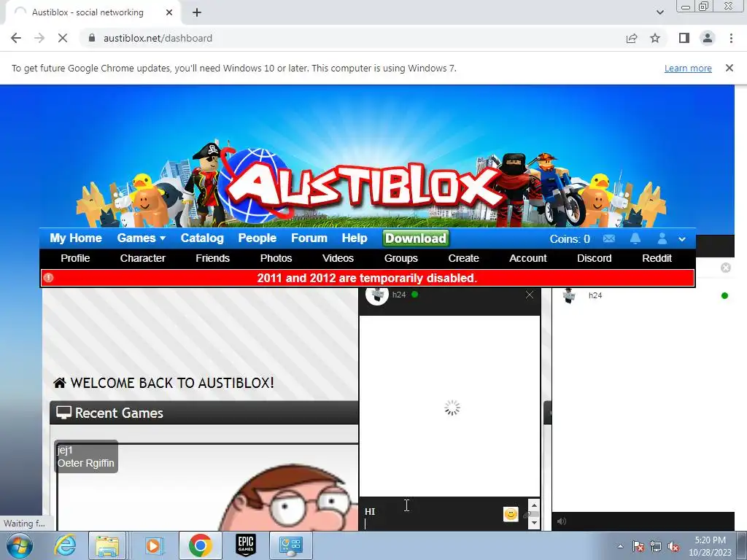Open the Character sub-menu link

(142, 258)
